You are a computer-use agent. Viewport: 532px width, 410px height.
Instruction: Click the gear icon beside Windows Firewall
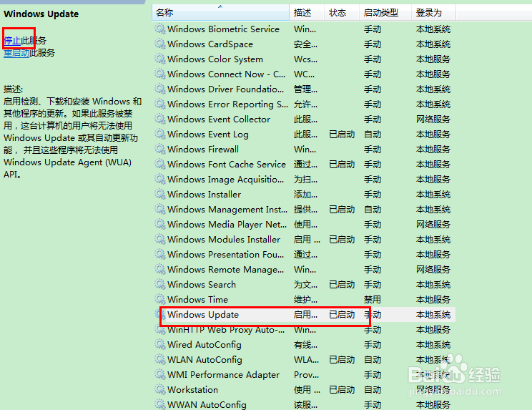[159, 149]
